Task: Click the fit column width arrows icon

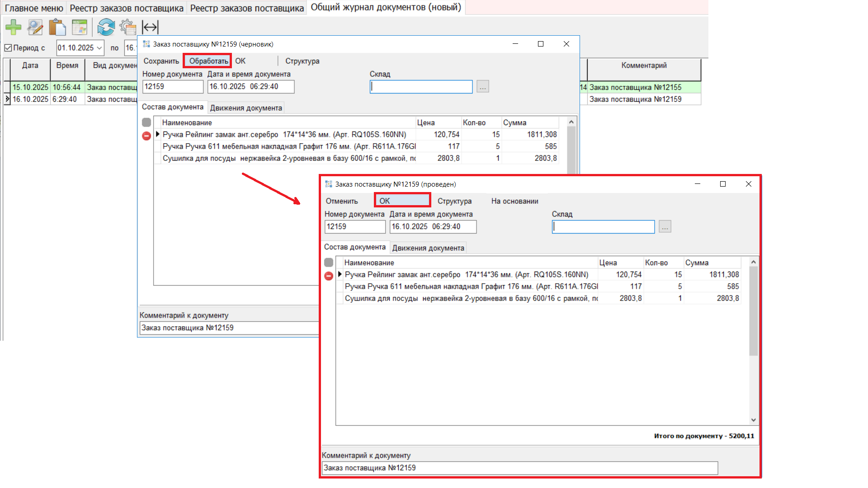Action: pos(150,27)
